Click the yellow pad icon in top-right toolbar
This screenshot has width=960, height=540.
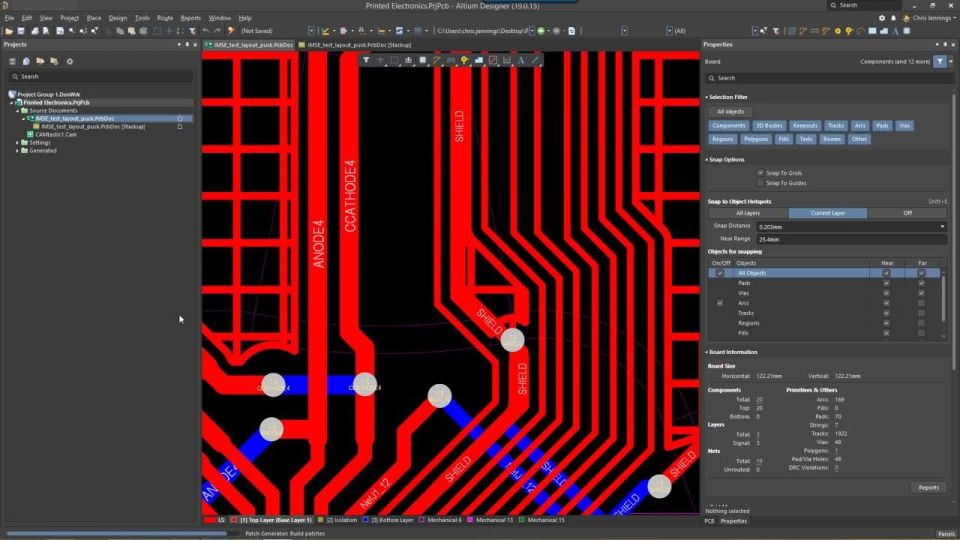pyautogui.click(x=838, y=31)
